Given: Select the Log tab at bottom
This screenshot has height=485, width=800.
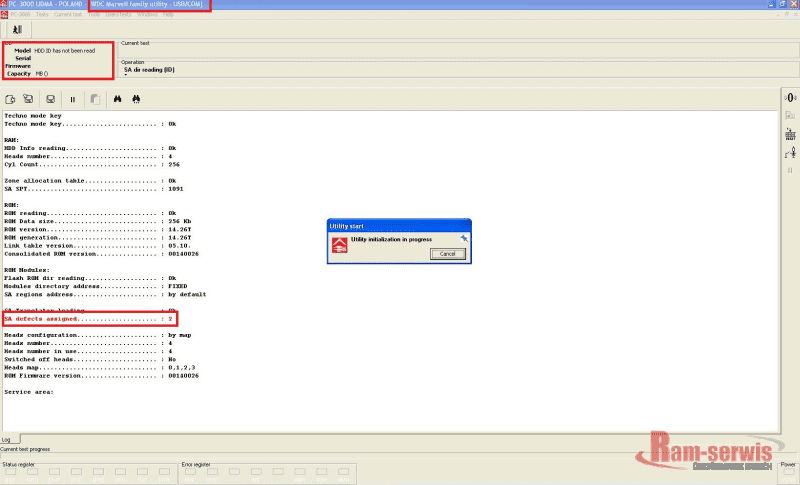Looking at the screenshot, I should [x=6, y=439].
